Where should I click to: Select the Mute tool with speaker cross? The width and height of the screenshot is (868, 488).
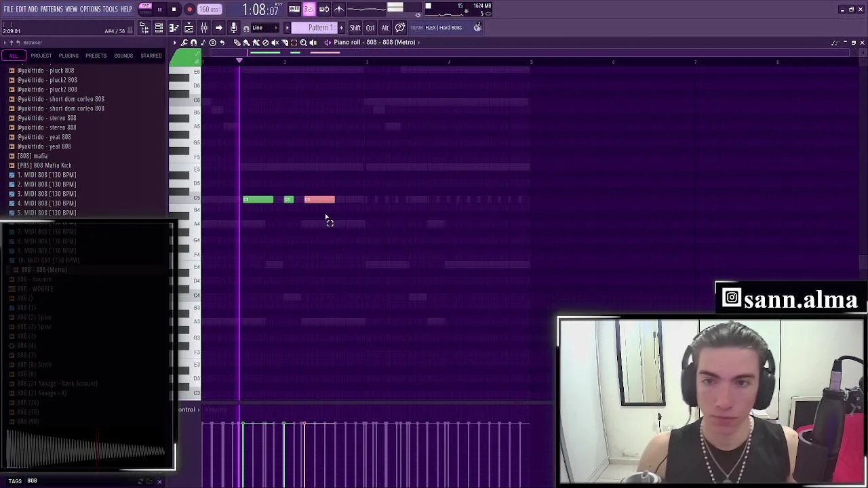pyautogui.click(x=275, y=42)
